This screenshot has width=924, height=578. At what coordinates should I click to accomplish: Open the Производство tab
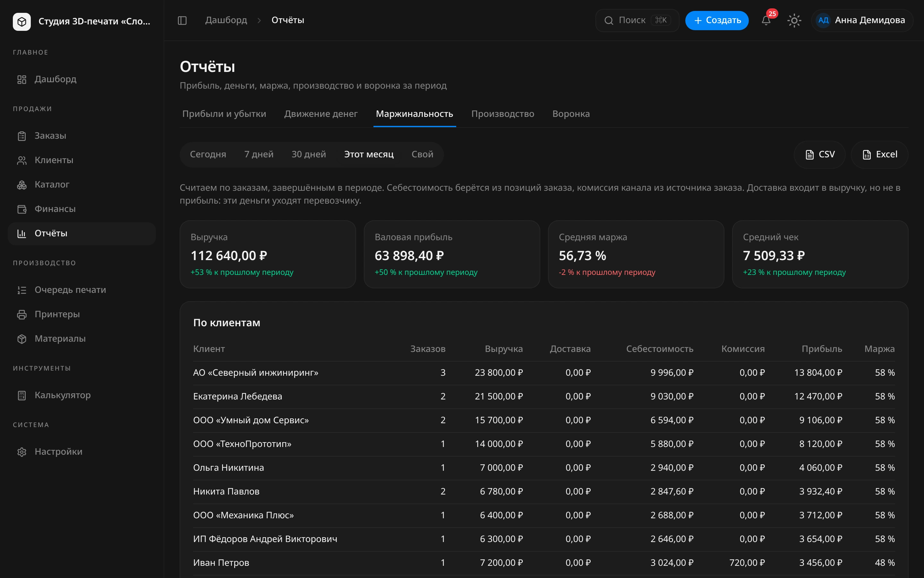pyautogui.click(x=502, y=114)
